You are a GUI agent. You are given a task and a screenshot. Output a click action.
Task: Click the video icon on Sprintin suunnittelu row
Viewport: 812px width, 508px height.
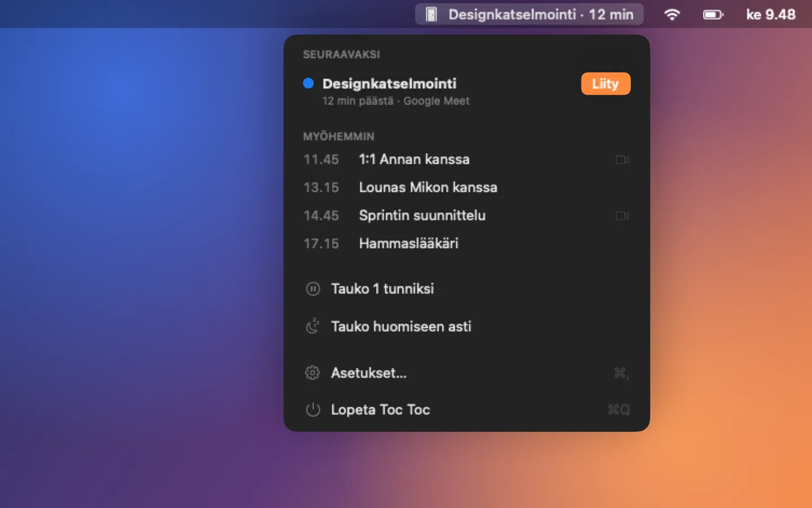(623, 216)
